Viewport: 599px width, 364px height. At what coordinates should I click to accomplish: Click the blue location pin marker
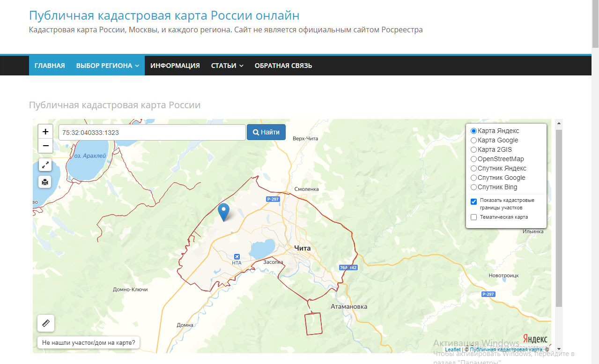click(x=224, y=212)
